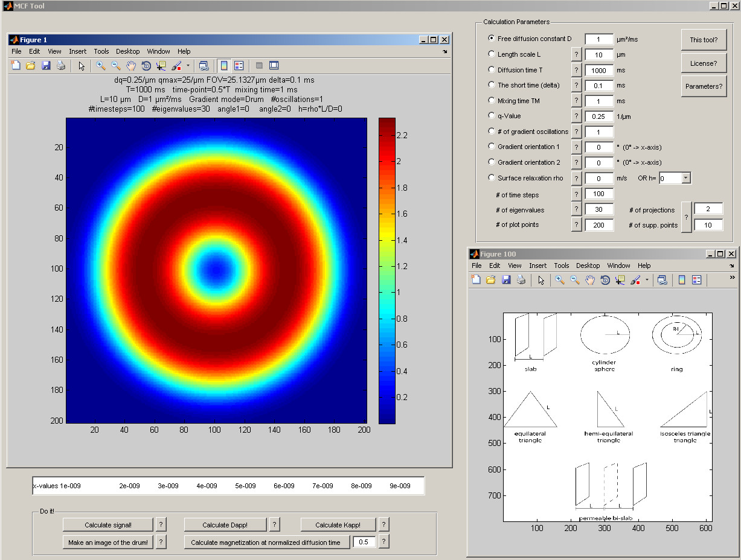This screenshot has height=560, width=741.
Task: Select Gradient orientation 1 radio button
Action: click(492, 146)
